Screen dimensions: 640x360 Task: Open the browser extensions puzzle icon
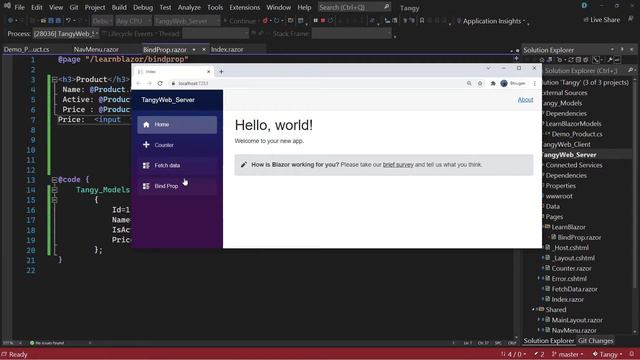[x=493, y=83]
